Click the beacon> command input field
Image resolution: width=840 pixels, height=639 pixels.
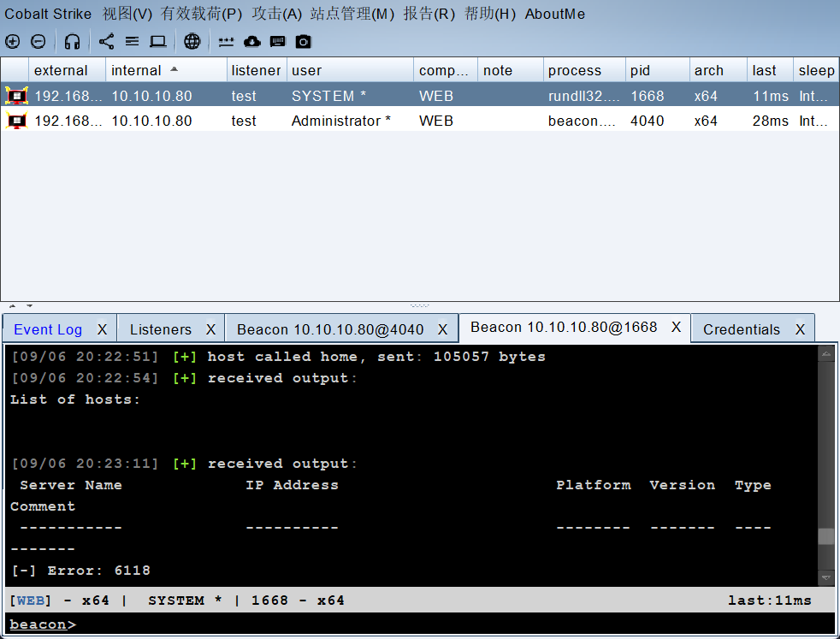pos(419,624)
